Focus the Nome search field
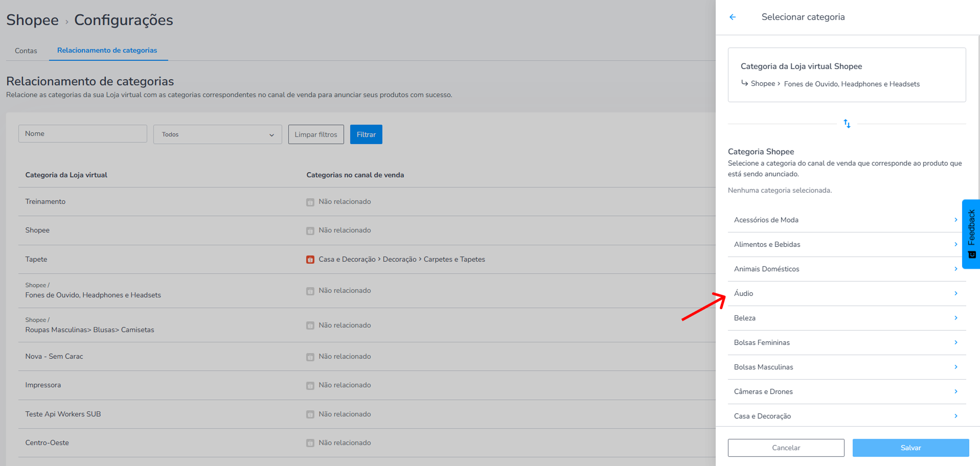Screen dimensions: 980x466 83,134
